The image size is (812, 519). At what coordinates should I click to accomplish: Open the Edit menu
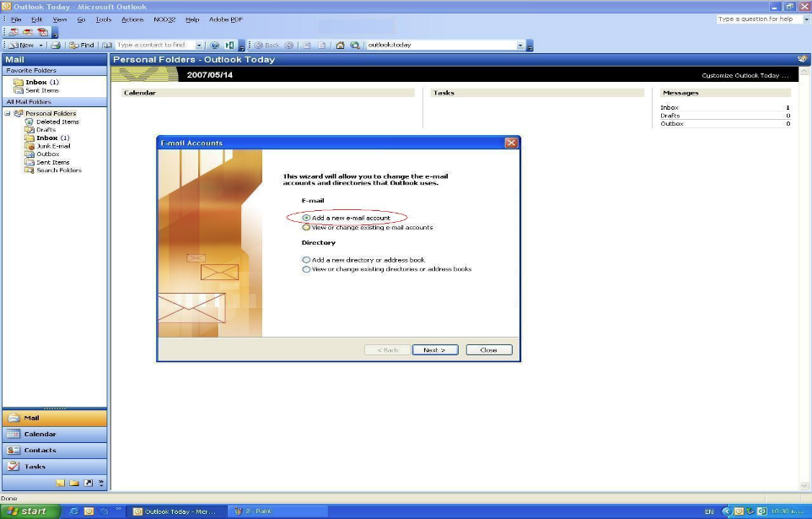click(37, 19)
